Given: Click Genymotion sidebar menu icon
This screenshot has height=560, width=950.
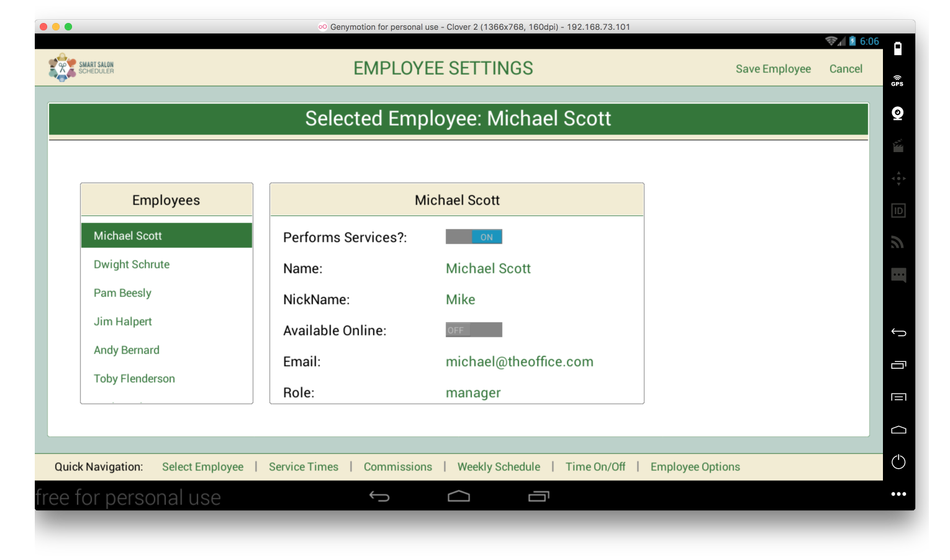Looking at the screenshot, I should 898,397.
